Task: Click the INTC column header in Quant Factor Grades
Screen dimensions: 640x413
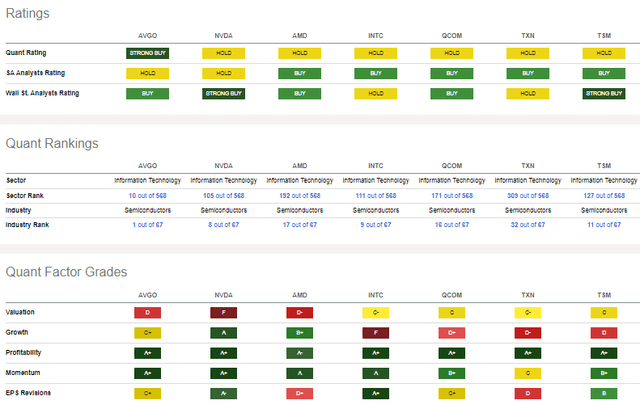Action: pyautogui.click(x=376, y=295)
